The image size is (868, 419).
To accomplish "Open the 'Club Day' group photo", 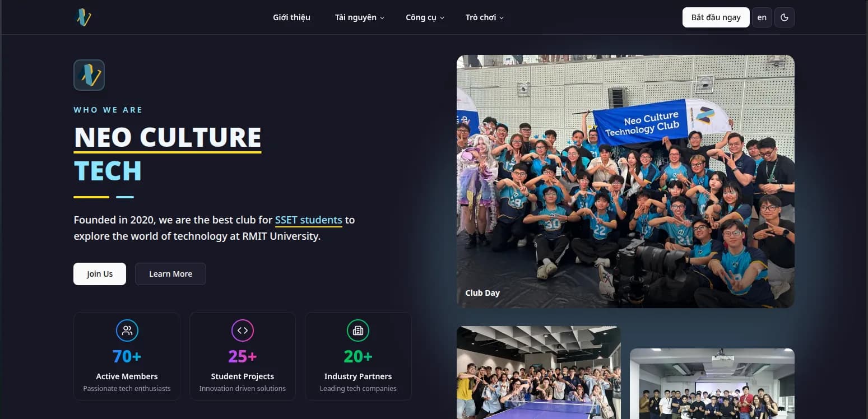I will (625, 181).
